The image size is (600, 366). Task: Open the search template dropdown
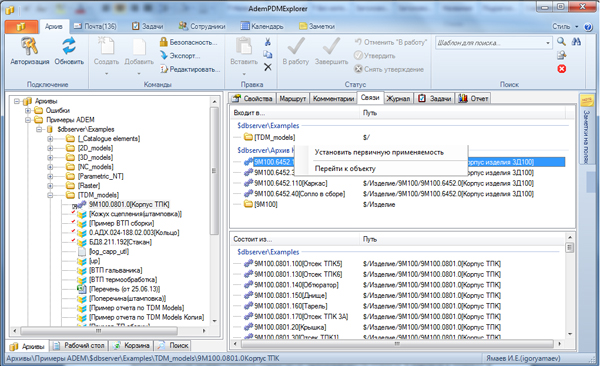(x=548, y=43)
